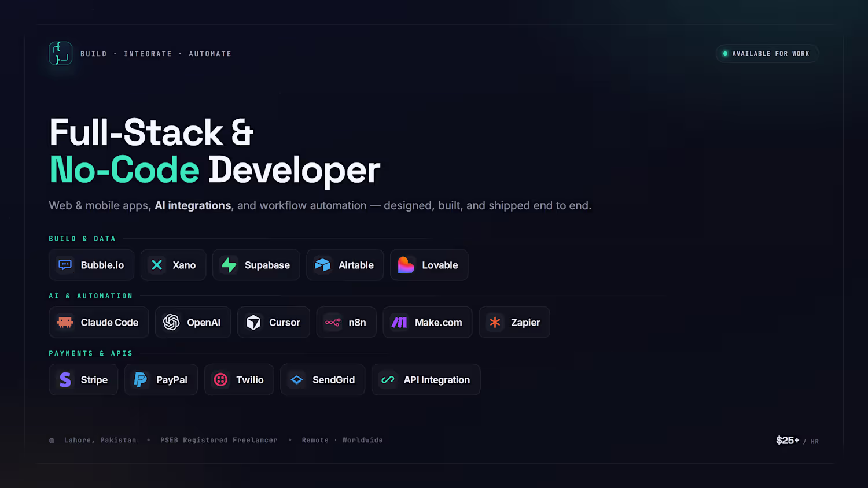This screenshot has width=868, height=488.
Task: Click the Xano X icon
Action: 157,265
